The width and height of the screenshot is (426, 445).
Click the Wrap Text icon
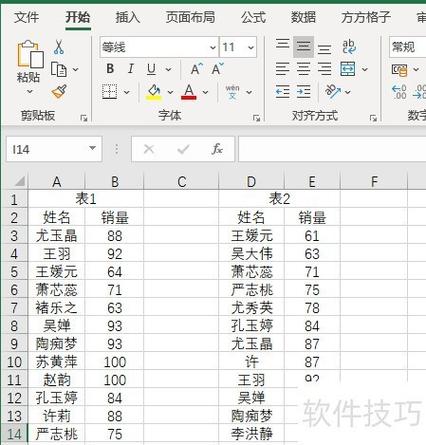pos(349,47)
